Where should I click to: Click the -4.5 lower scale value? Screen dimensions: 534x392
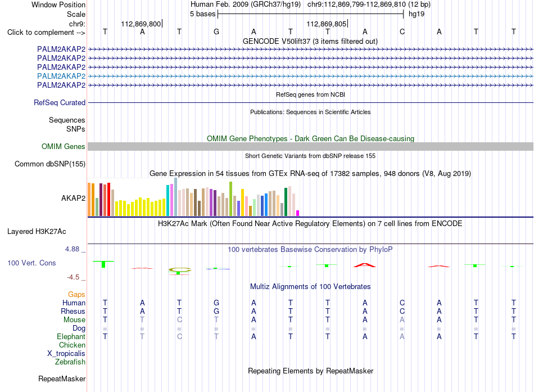click(73, 277)
